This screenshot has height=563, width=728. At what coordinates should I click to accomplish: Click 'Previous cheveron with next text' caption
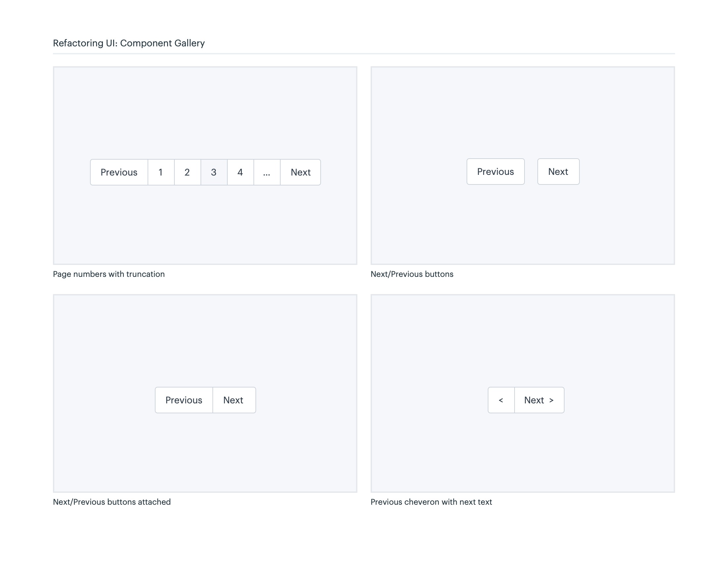click(x=431, y=502)
